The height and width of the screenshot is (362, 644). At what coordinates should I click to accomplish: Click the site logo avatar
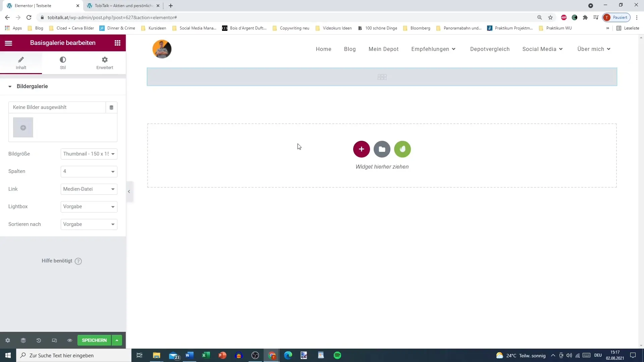point(162,49)
